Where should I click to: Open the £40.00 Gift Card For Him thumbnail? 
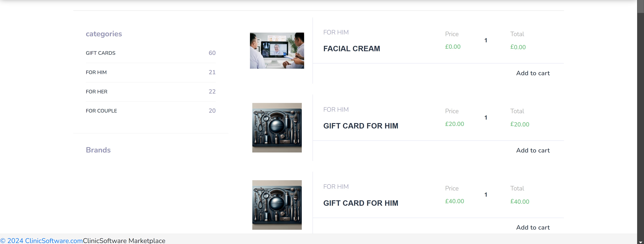(277, 205)
